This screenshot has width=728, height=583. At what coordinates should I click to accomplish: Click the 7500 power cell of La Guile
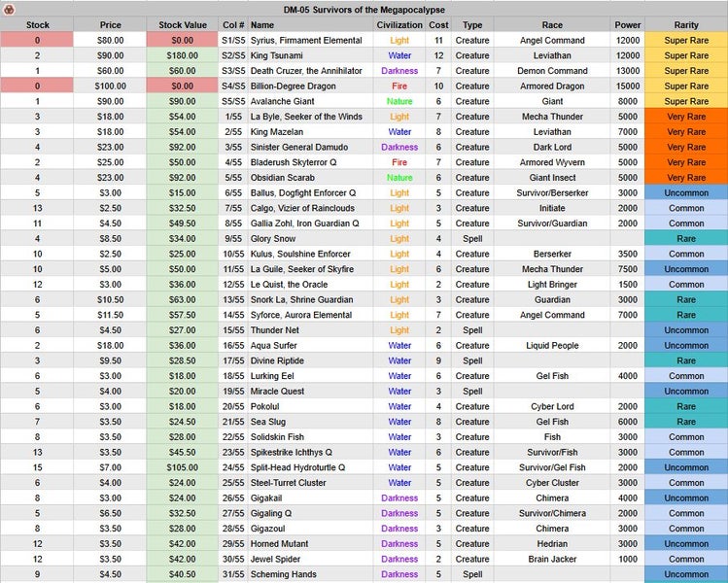(628, 269)
